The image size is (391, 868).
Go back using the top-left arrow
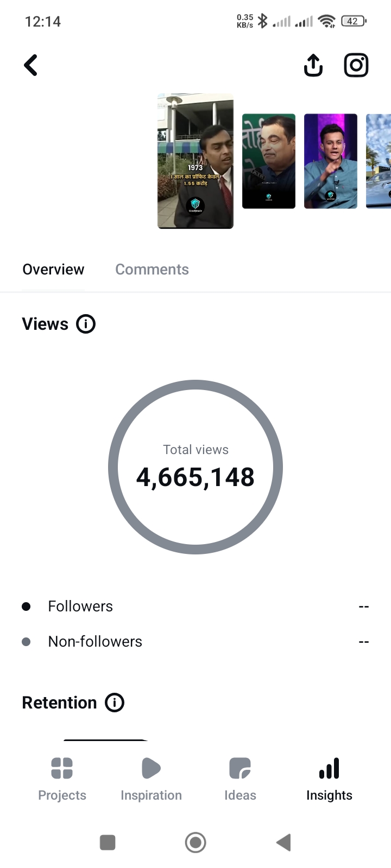point(31,66)
